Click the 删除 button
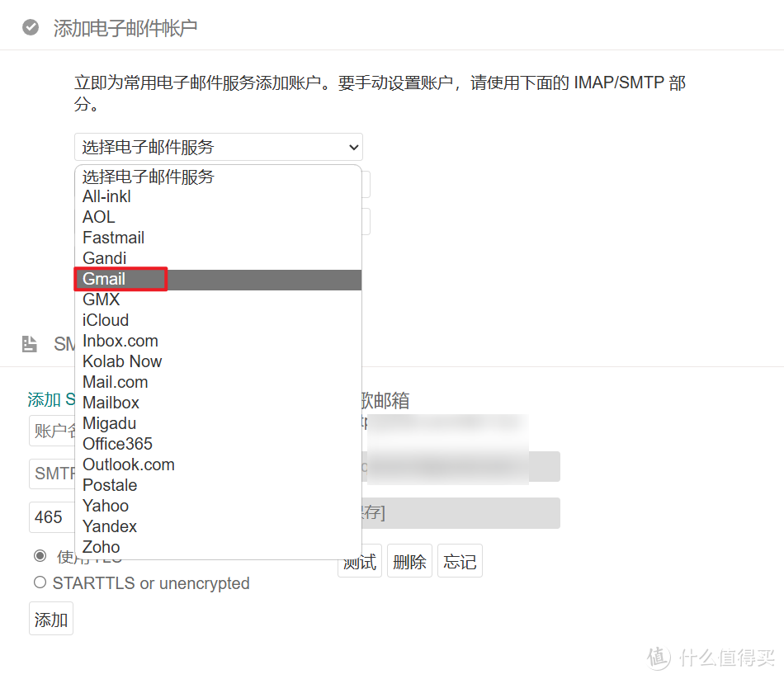 (409, 561)
